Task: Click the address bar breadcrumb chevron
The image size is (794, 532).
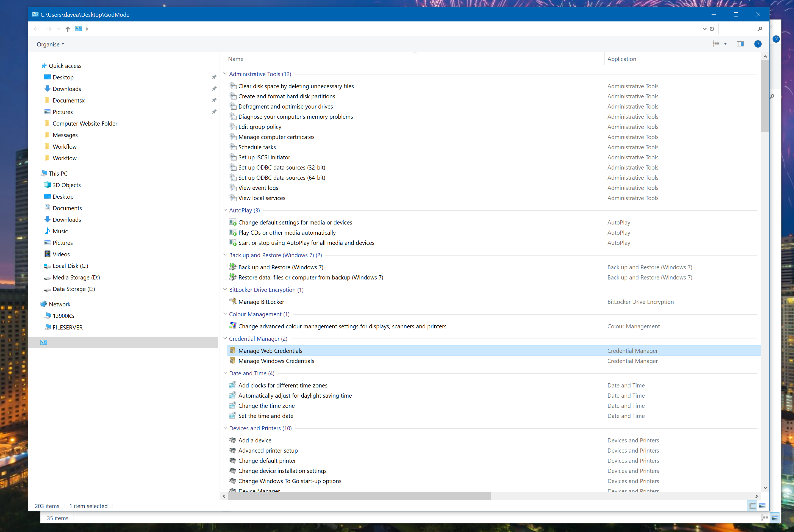Action: point(87,29)
